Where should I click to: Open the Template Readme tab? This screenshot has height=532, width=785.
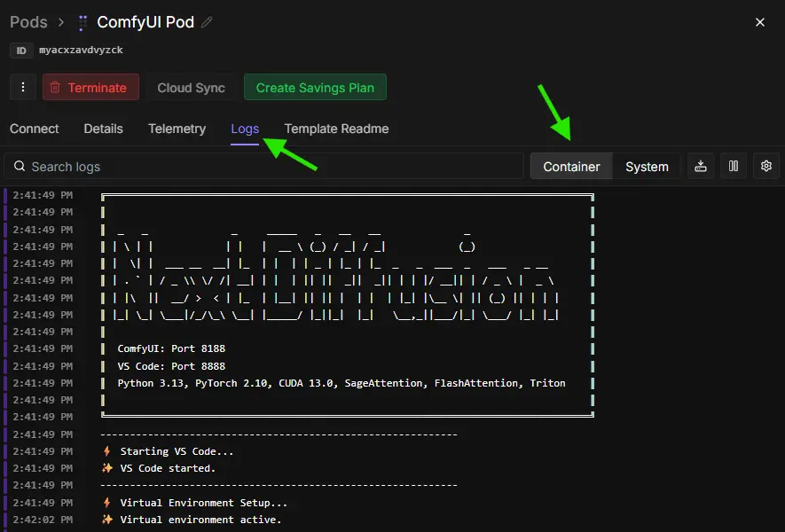[336, 129]
